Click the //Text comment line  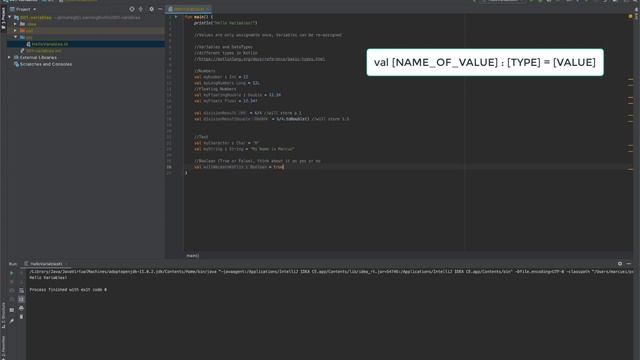[201, 137]
